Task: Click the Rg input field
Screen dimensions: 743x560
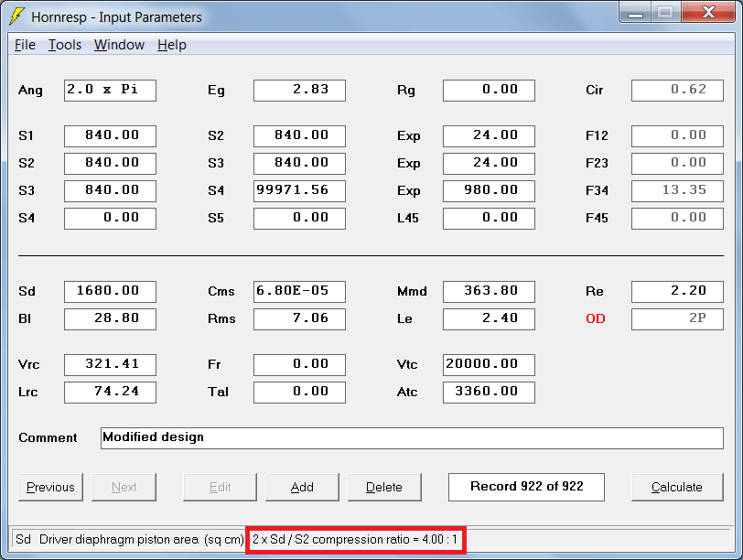Action: tap(489, 90)
